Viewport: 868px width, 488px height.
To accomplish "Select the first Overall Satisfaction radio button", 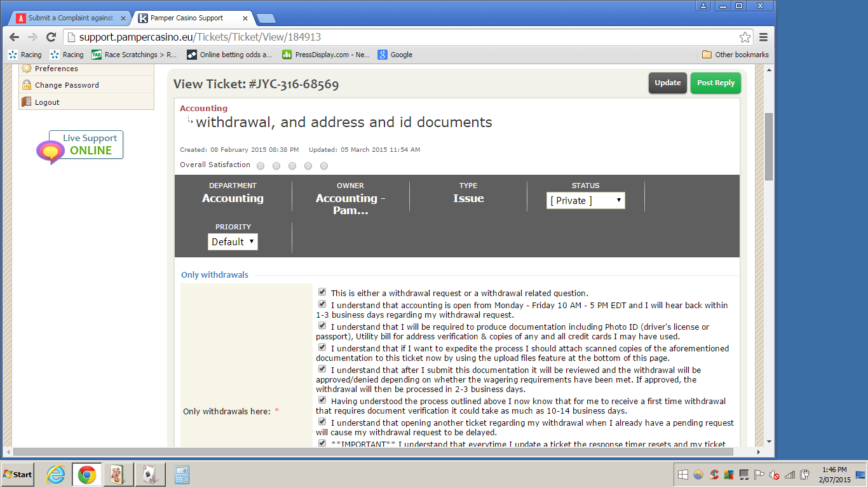I will click(x=261, y=166).
